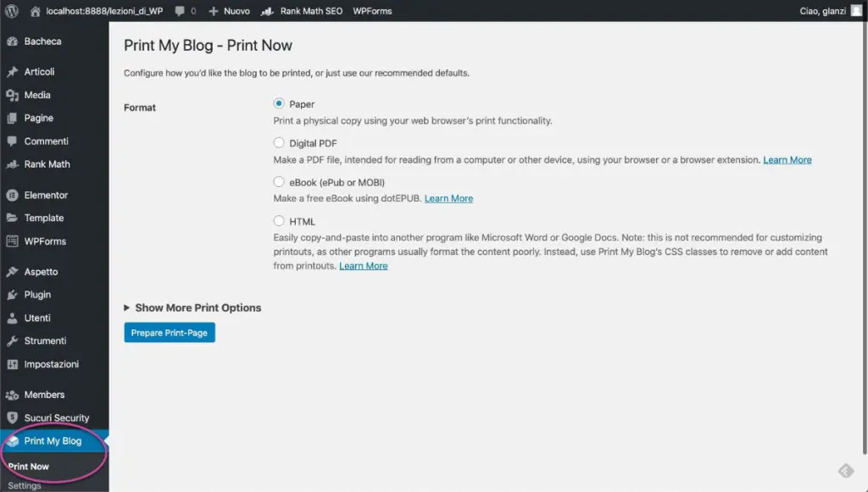Screen dimensions: 868x492
Task: Open the Learn More link for Digital PDF
Action: pyautogui.click(x=787, y=160)
